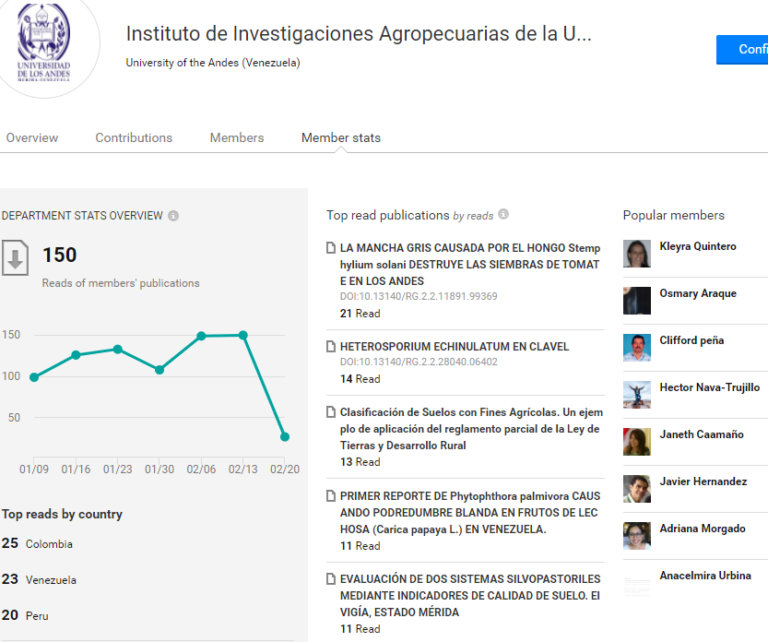Click the blue Confirm button
This screenshot has width=768, height=642.
(742, 49)
